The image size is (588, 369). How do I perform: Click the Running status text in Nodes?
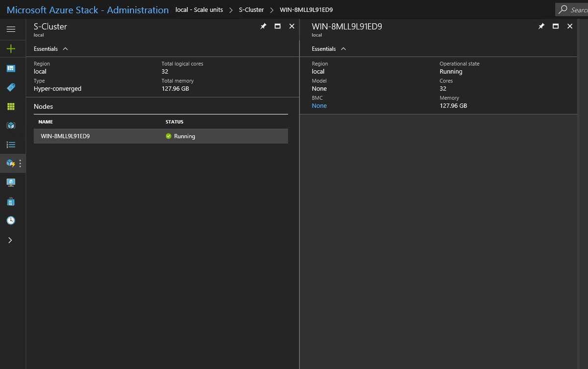pyautogui.click(x=185, y=136)
